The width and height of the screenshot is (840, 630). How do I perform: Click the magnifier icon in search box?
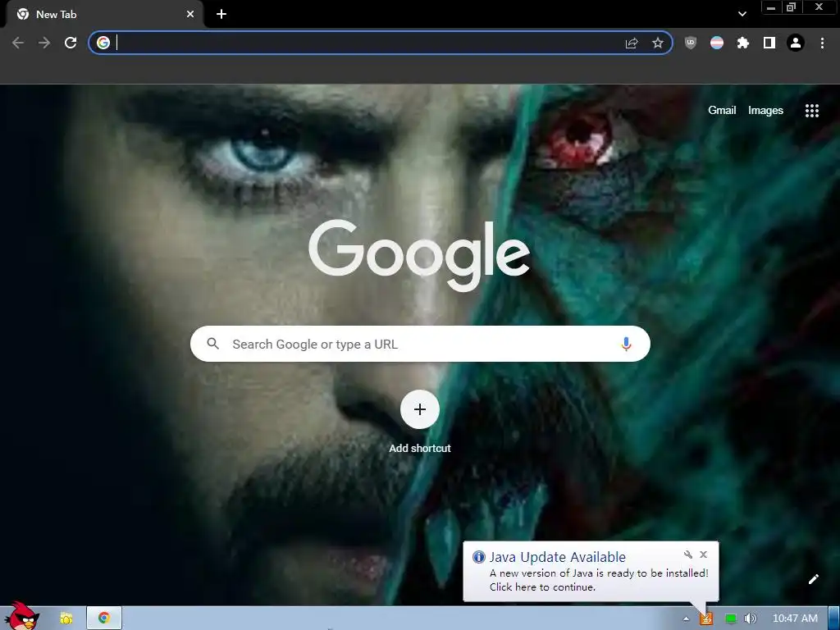[212, 344]
